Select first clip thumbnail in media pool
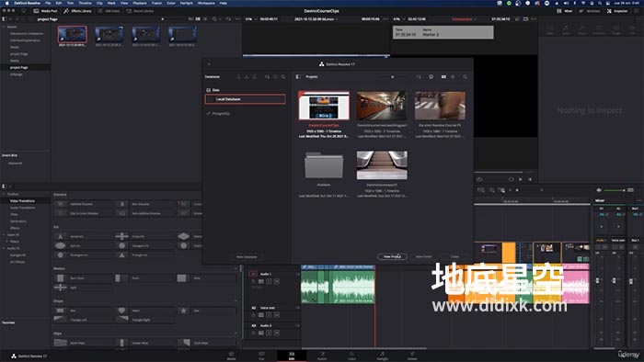Image resolution: width=644 pixels, height=362 pixels. [73, 35]
